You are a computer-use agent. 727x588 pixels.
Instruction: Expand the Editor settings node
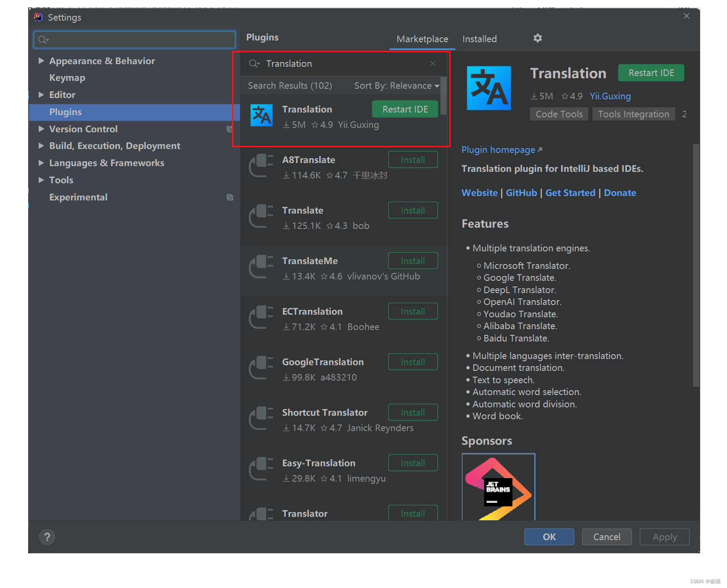(x=41, y=94)
